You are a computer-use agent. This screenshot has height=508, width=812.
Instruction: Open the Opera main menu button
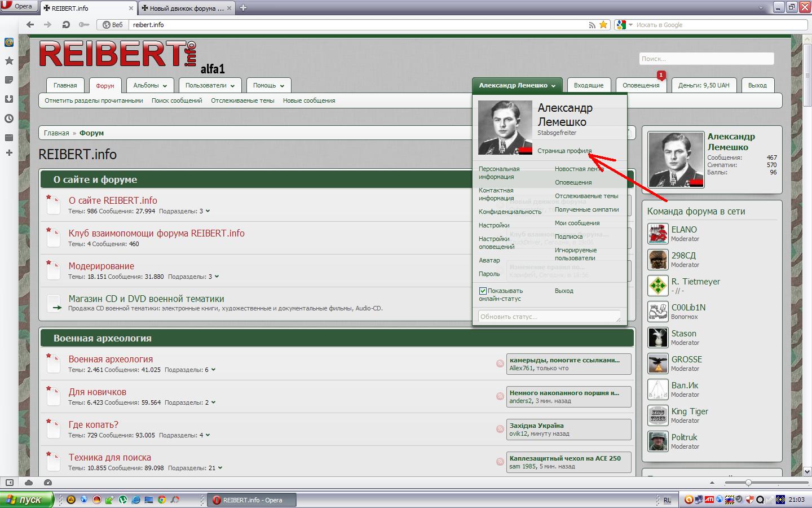pos(19,6)
